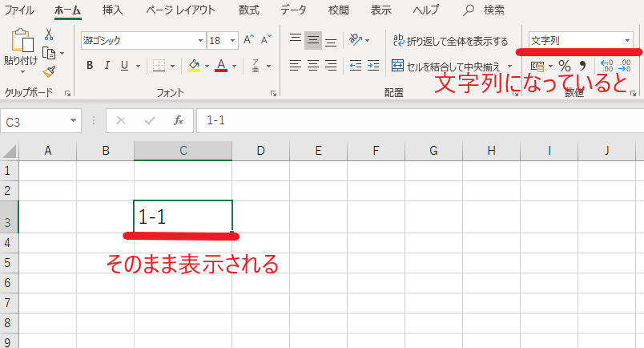
Task: Apply cell borders icon
Action: [x=159, y=66]
